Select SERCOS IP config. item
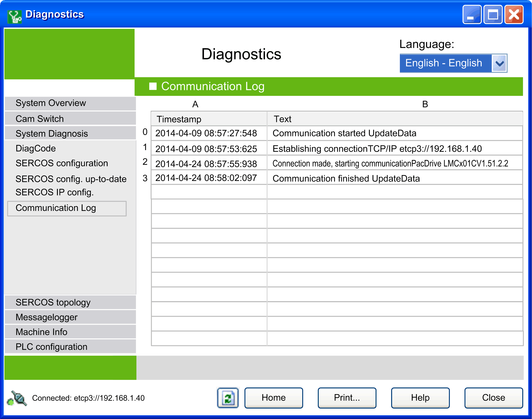532x419 pixels. (54, 192)
